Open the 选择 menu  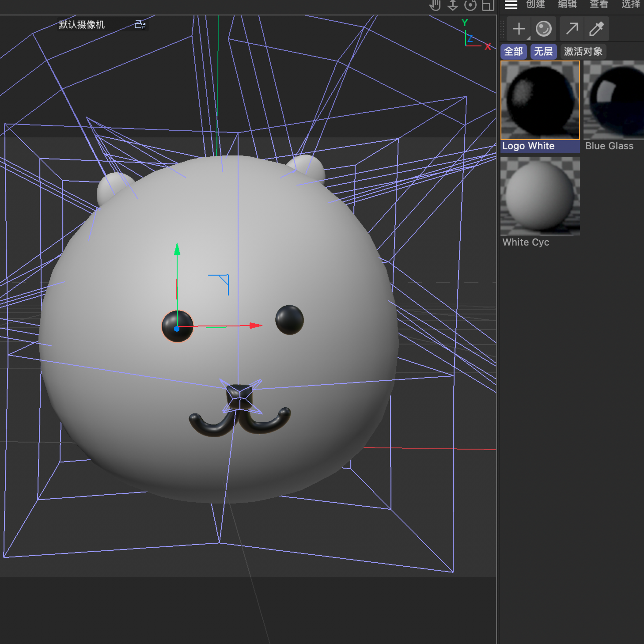pos(631,4)
